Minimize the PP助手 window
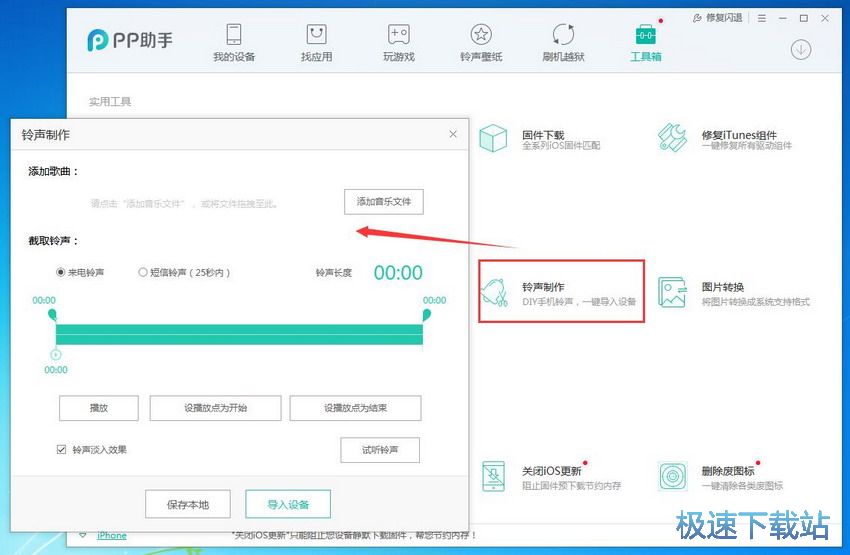The width and height of the screenshot is (850, 555). coord(783,18)
